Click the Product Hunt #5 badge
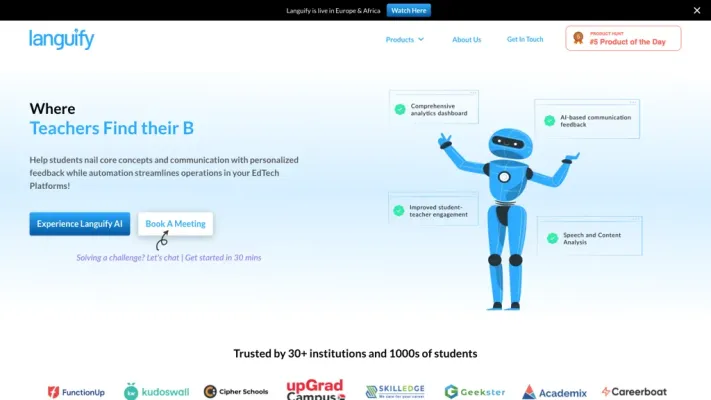 point(623,39)
